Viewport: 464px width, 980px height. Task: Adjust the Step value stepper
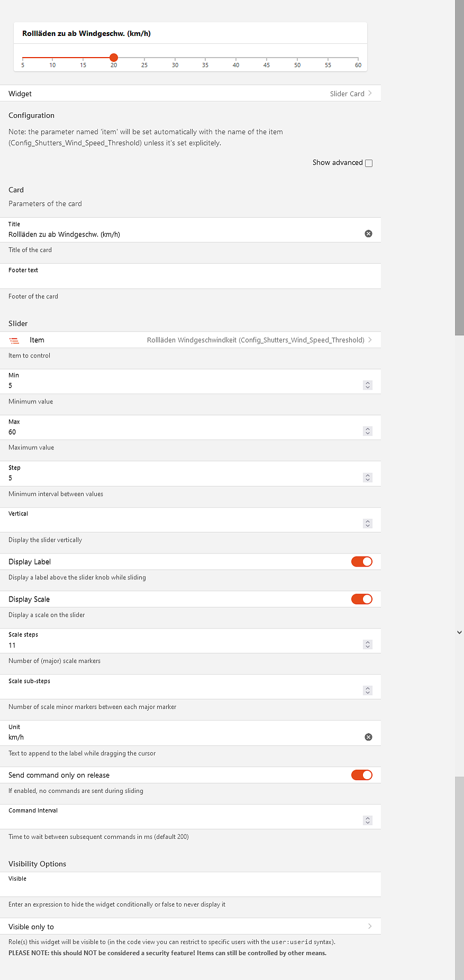pos(368,478)
